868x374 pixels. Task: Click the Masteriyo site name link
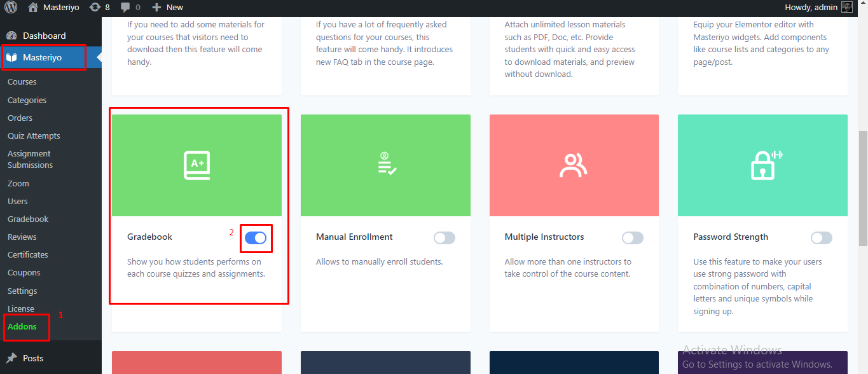(62, 8)
